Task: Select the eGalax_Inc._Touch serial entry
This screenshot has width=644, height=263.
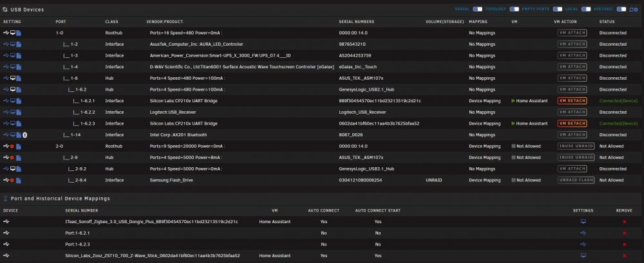Action: point(357,67)
